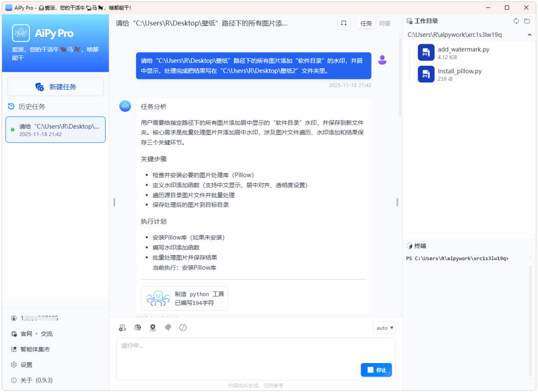Click the 执行计划 heading
This screenshot has width=538, height=392.
coord(153,222)
